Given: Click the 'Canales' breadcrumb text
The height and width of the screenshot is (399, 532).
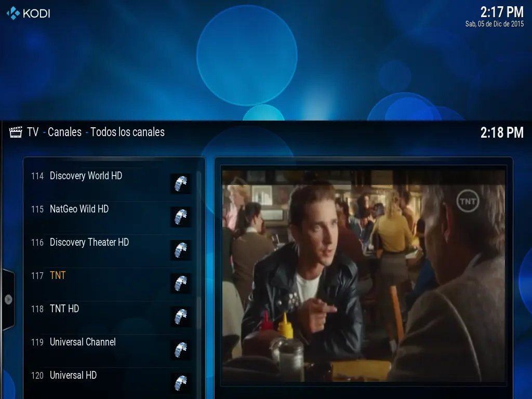Looking at the screenshot, I should [64, 132].
